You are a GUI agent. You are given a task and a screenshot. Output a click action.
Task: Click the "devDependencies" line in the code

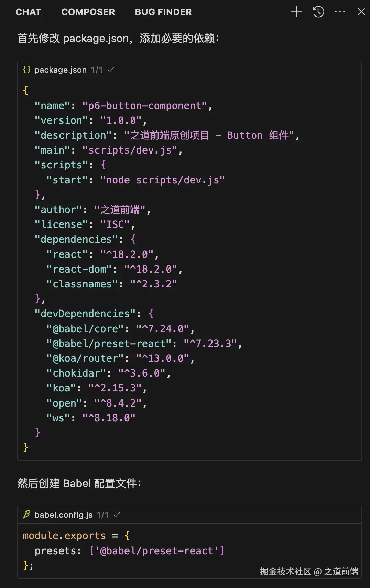94,314
